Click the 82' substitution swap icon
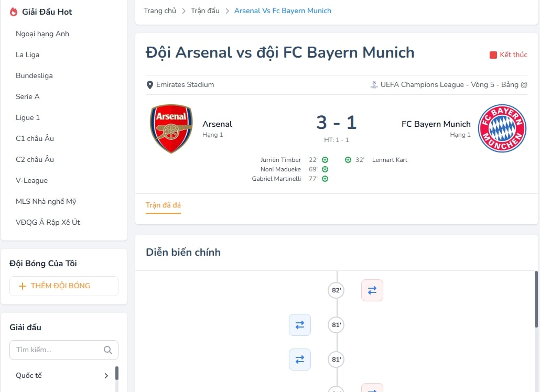Viewport: 540px width, 392px height. coord(372,290)
